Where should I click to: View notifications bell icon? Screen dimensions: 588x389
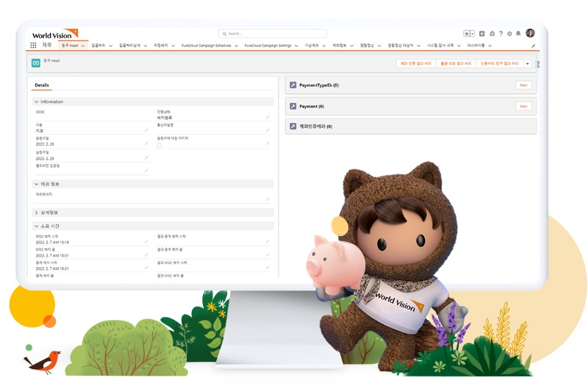518,34
